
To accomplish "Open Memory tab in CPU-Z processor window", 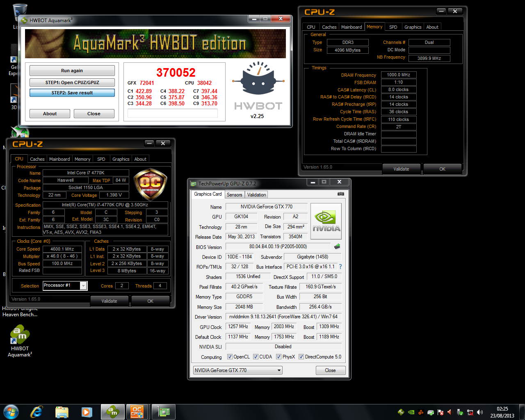I will tap(82, 159).
